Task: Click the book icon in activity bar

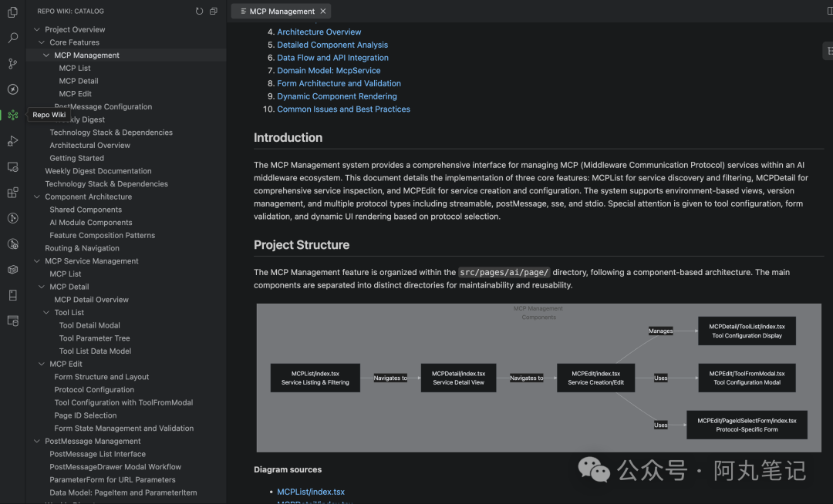Action: pyautogui.click(x=13, y=295)
